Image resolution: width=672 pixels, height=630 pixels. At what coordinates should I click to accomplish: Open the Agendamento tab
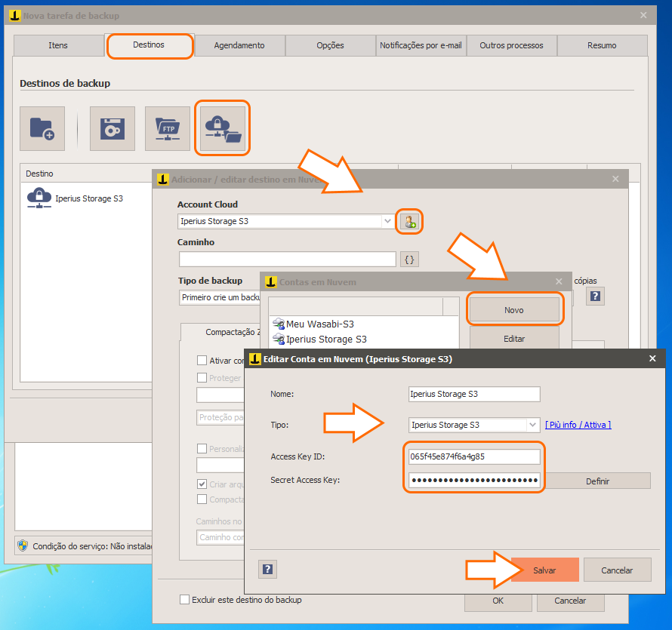pos(239,45)
